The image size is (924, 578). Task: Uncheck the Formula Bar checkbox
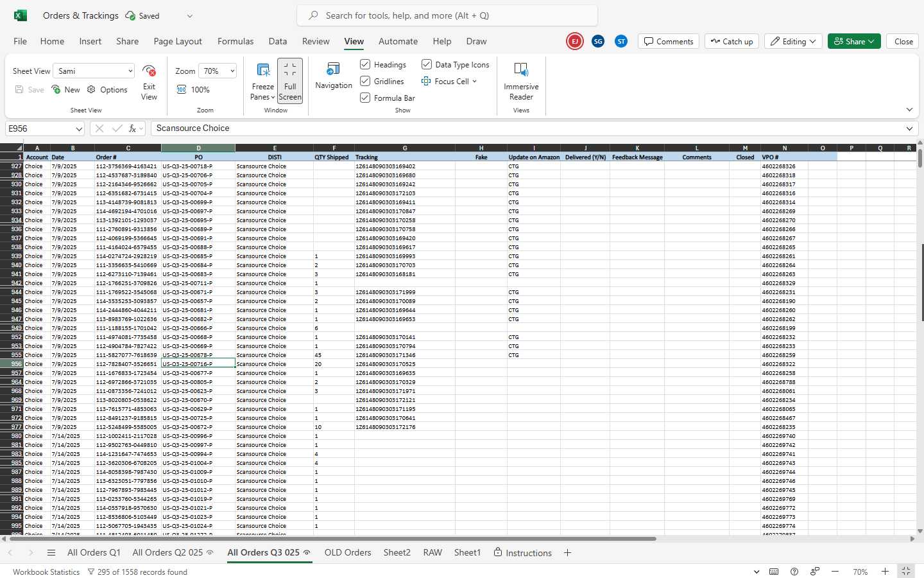365,98
